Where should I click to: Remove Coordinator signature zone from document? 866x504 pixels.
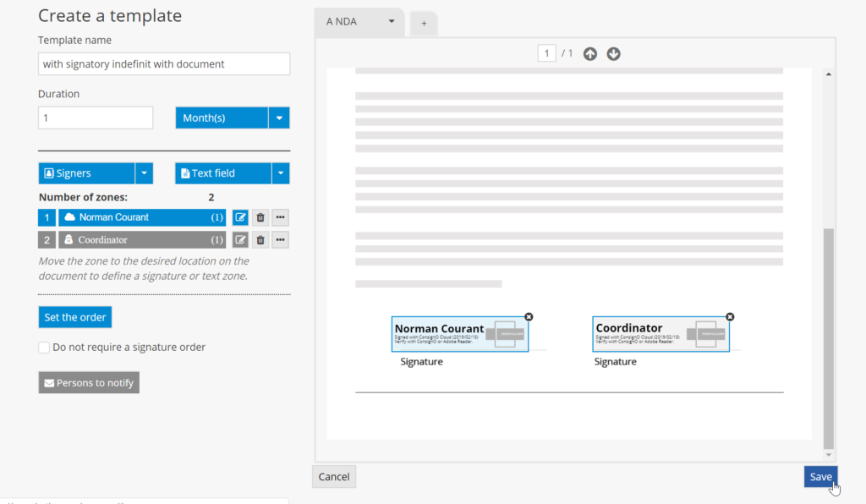click(x=730, y=316)
